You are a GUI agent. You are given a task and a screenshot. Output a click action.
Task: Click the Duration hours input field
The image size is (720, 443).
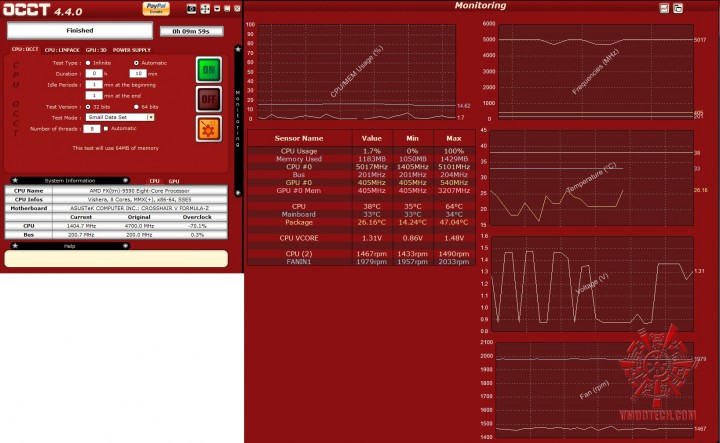[x=94, y=73]
